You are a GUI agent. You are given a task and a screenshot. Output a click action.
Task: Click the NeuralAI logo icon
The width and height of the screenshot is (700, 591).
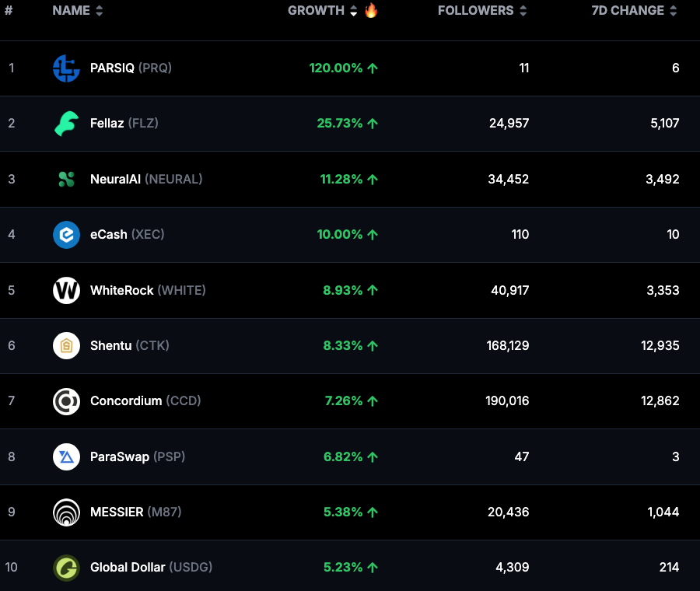tap(67, 180)
